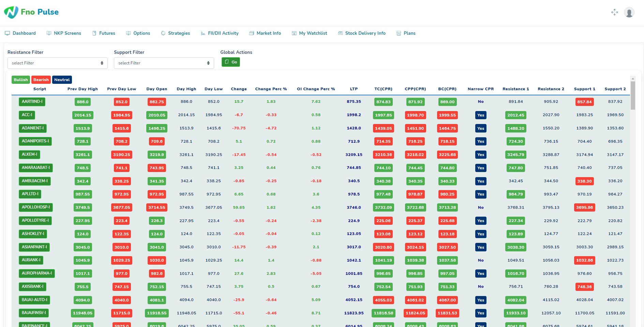The width and height of the screenshot is (644, 327).
Task: Click BAJAJFINSV-I Prev Day High 11948.05
Action: click(x=83, y=313)
